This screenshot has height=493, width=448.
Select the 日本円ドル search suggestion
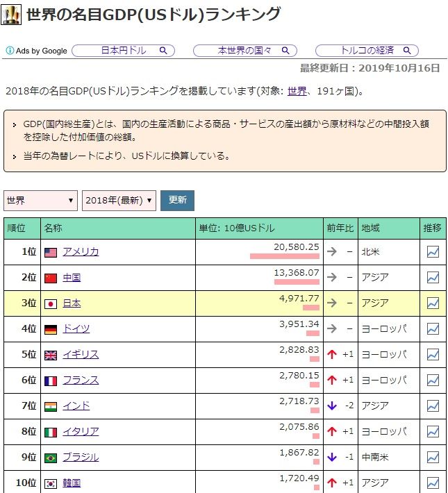click(x=124, y=51)
